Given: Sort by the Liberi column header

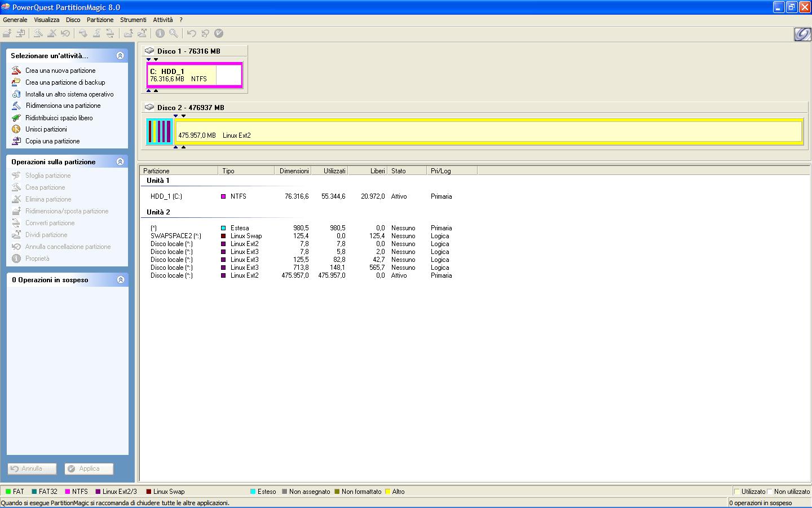Looking at the screenshot, I should 368,170.
